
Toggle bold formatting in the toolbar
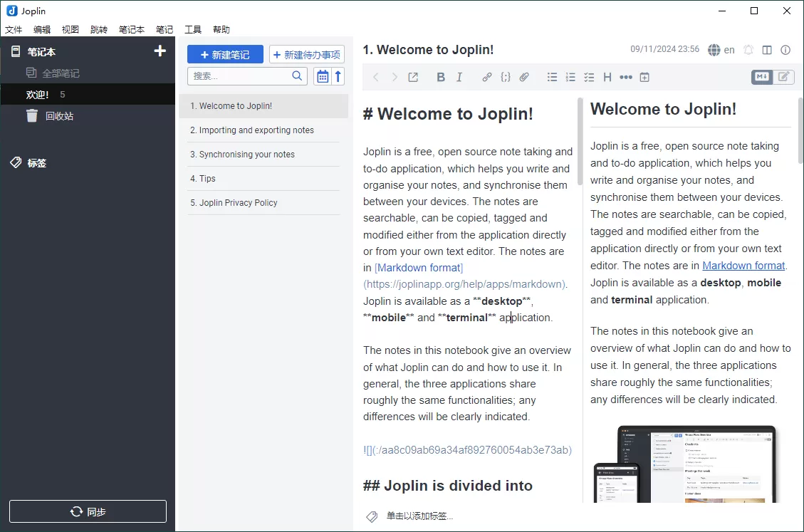pos(441,76)
